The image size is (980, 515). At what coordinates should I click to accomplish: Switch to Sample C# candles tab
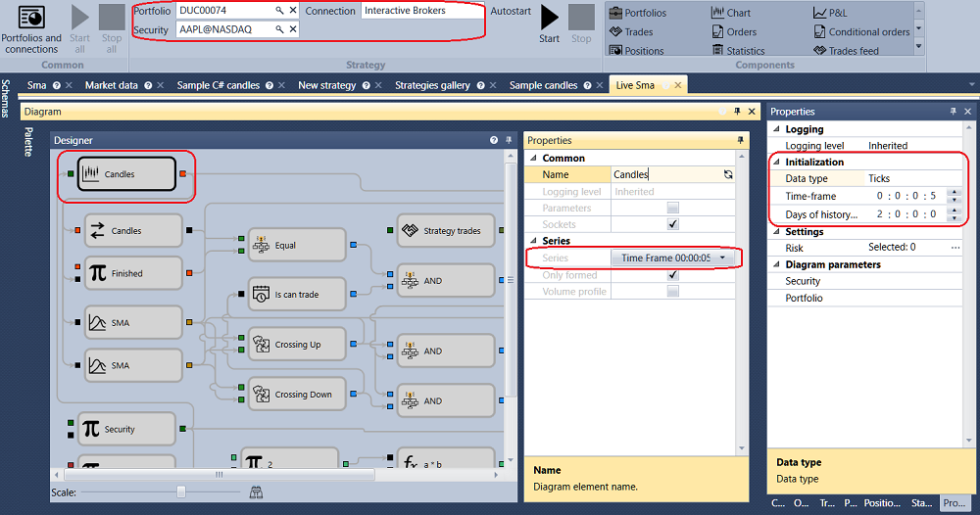[219, 85]
